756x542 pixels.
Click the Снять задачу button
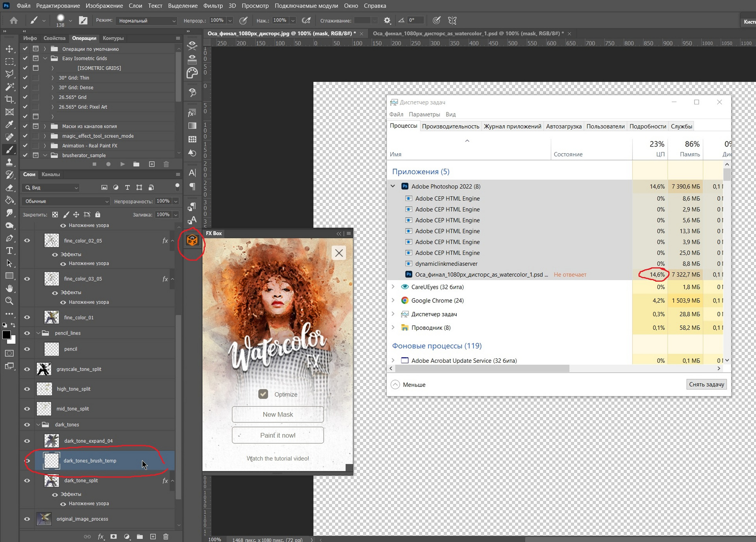tap(706, 384)
